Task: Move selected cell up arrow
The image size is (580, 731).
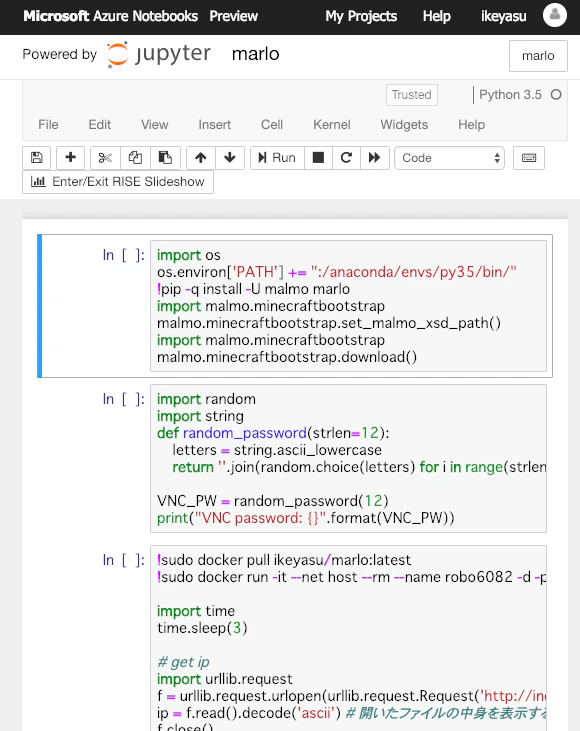Action: [x=201, y=158]
